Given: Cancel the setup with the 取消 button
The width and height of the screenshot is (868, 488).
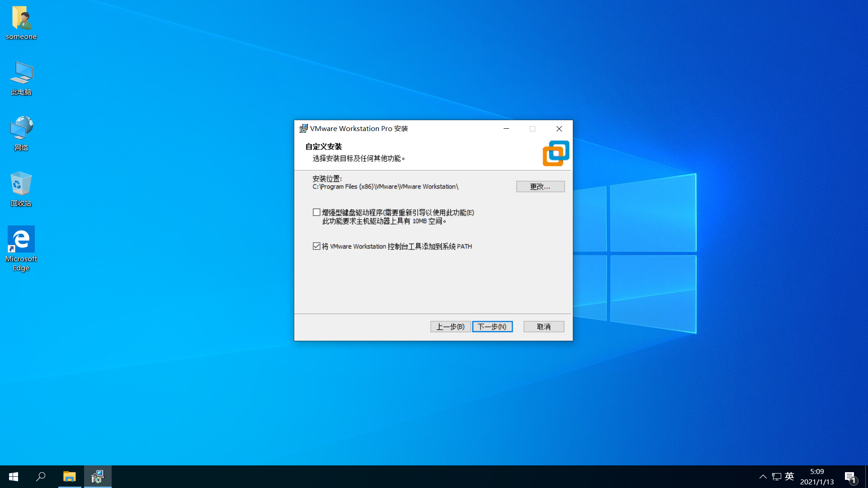Looking at the screenshot, I should (543, 327).
